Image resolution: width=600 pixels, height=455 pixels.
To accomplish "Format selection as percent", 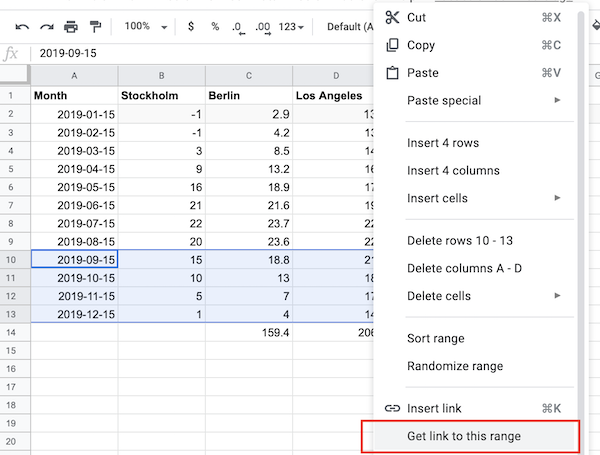I will (x=214, y=26).
